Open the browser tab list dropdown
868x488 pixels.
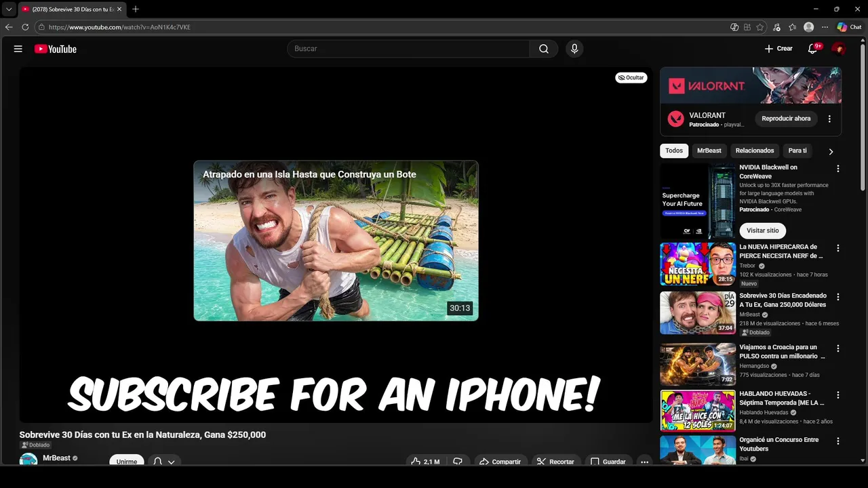[x=9, y=9]
